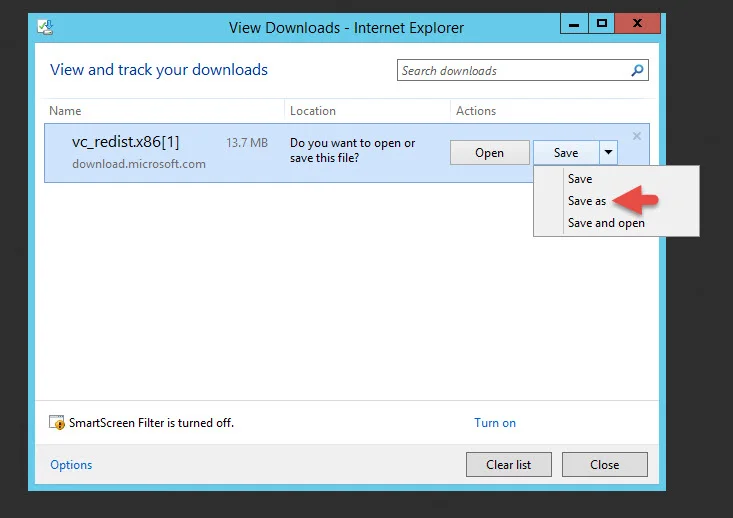This screenshot has width=733, height=518.
Task: Click the Name column header
Action: (65, 111)
